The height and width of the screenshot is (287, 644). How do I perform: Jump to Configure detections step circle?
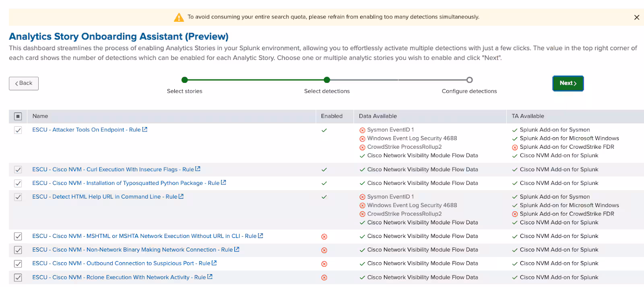469,80
